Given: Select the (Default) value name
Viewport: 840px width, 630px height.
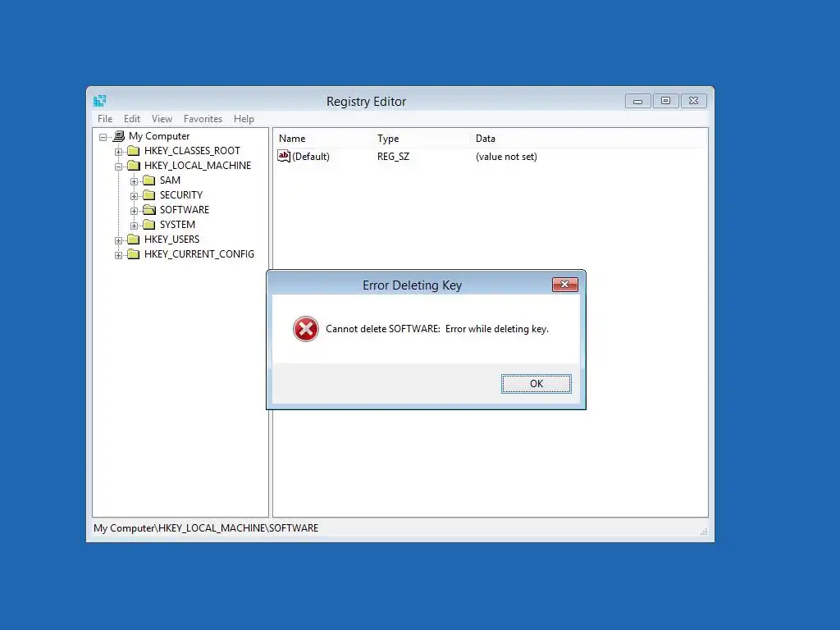Looking at the screenshot, I should pyautogui.click(x=311, y=157).
